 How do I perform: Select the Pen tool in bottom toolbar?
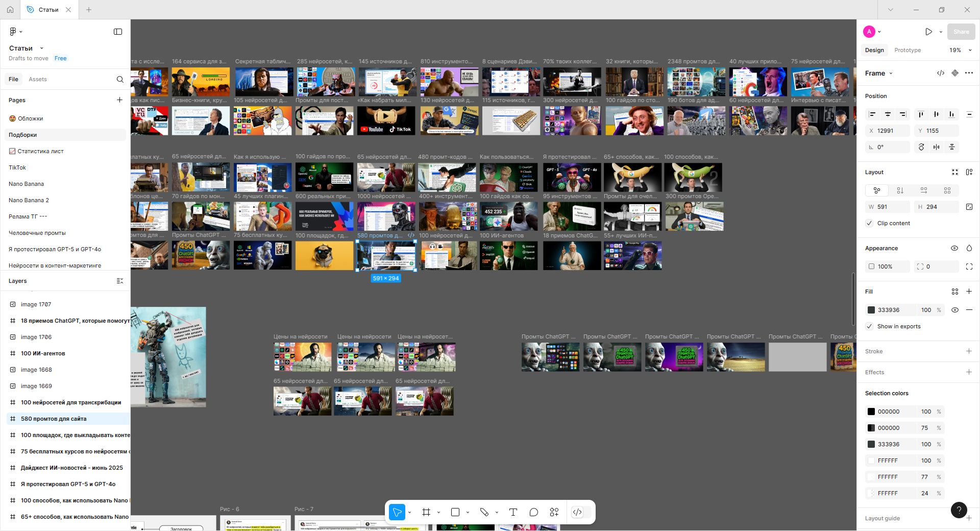point(484,512)
